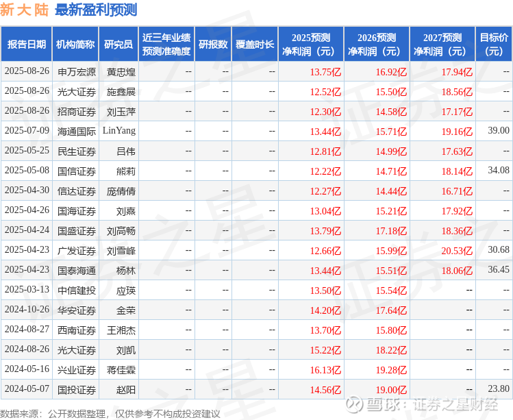Click analyst 刘玉萍

[121, 112]
